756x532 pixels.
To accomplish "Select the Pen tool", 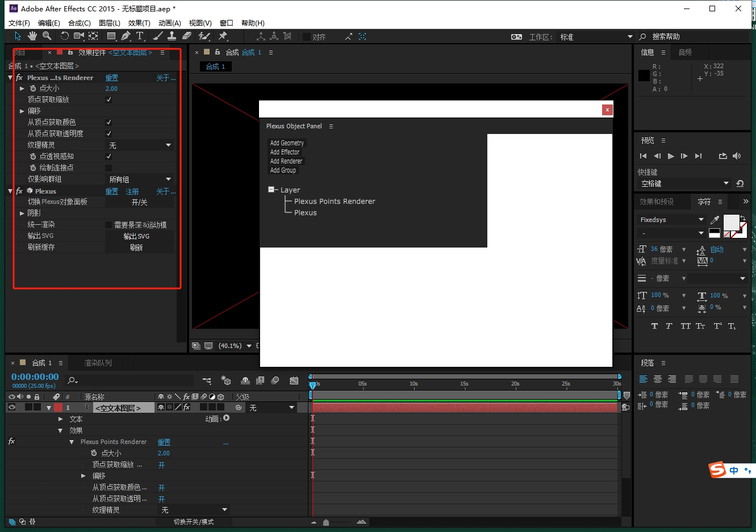I will coord(126,36).
